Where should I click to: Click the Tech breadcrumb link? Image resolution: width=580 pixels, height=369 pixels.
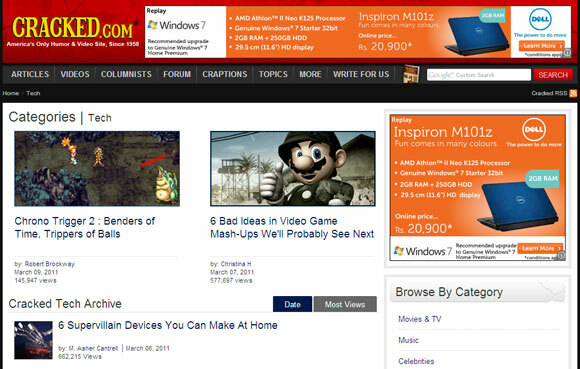click(x=33, y=93)
